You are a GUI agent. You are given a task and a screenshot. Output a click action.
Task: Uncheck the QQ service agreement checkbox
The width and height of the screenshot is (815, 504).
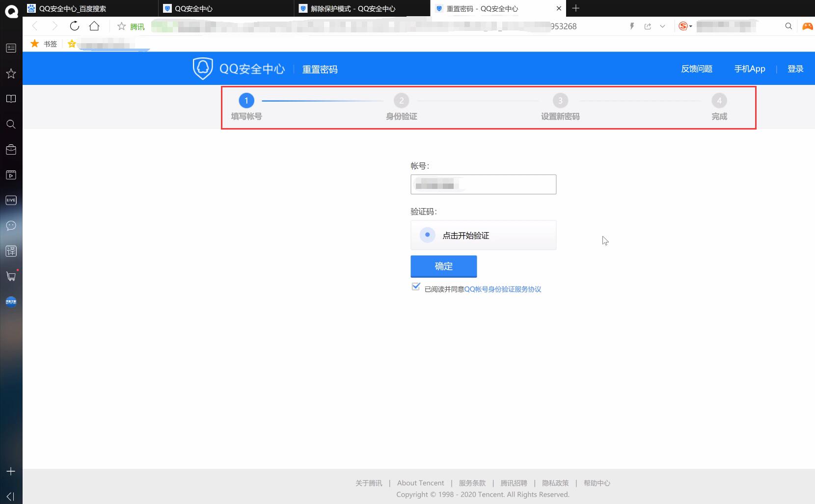[416, 287]
